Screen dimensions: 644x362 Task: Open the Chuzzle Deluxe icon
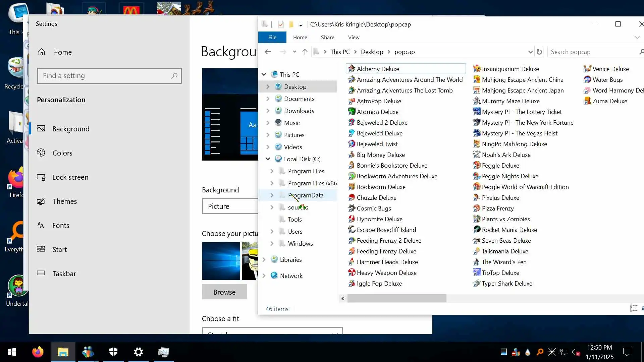tap(351, 198)
